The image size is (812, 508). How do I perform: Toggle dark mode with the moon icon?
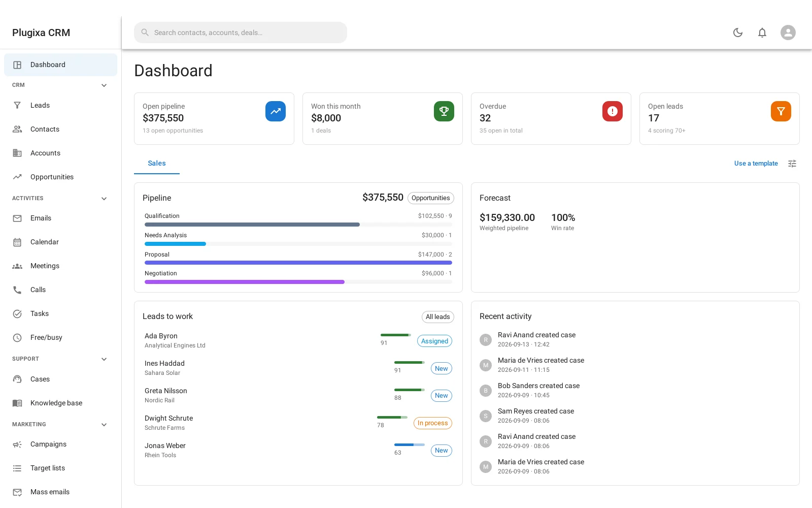click(738, 33)
